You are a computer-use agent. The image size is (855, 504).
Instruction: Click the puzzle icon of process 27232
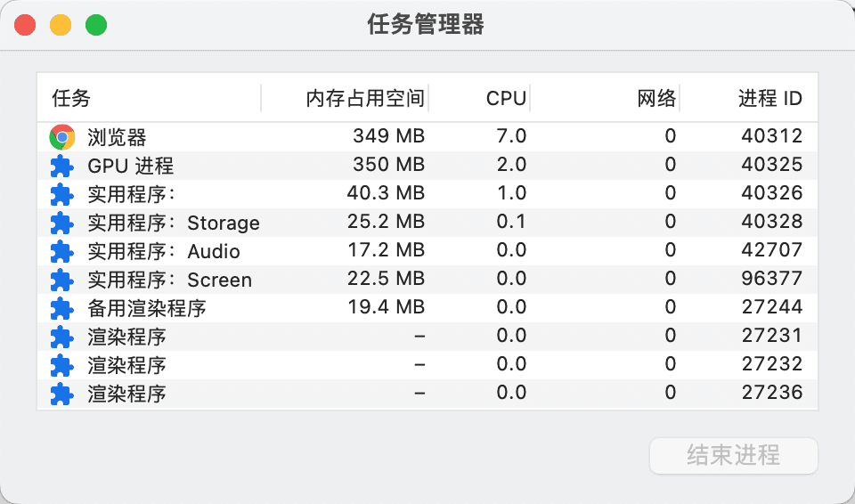[x=62, y=365]
